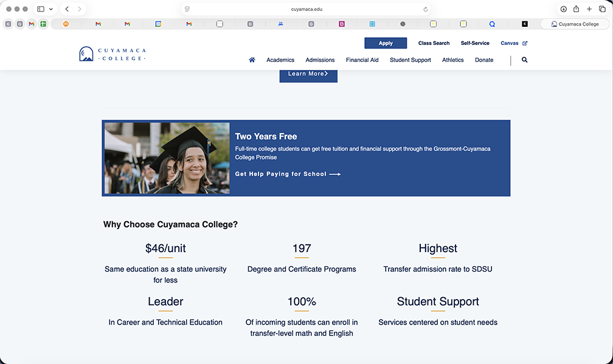Show tab overview icon
This screenshot has width=613, height=364.
pos(602,9)
